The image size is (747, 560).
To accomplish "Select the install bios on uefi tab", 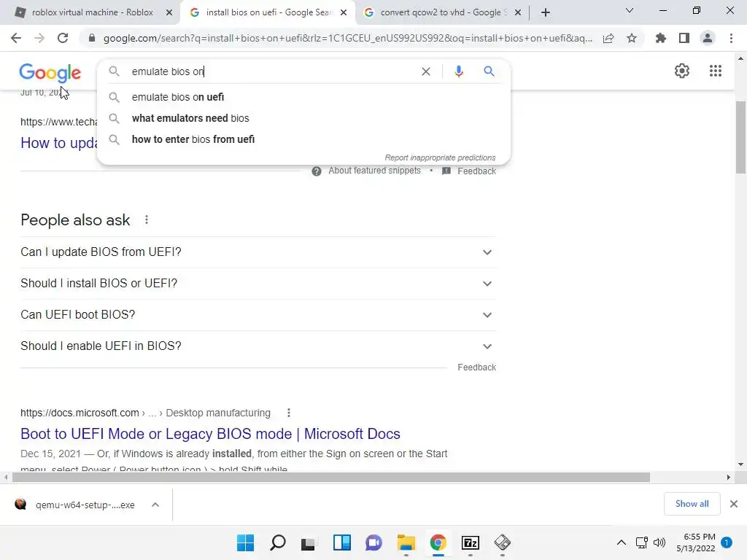I will (x=268, y=12).
